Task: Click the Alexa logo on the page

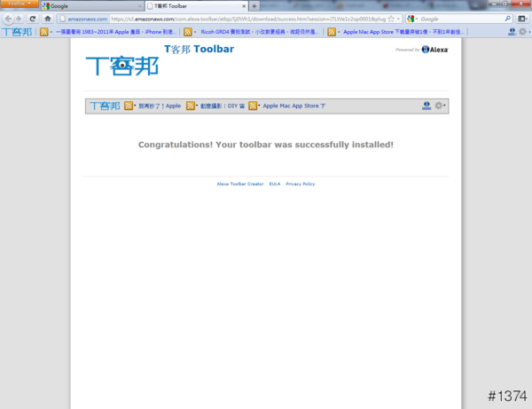Action: pos(434,50)
